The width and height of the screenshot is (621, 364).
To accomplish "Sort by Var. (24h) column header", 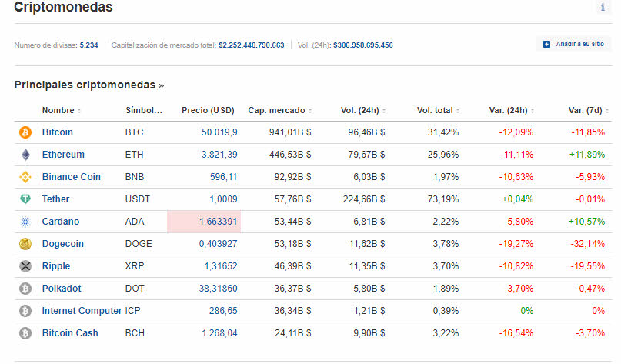I will 511,110.
